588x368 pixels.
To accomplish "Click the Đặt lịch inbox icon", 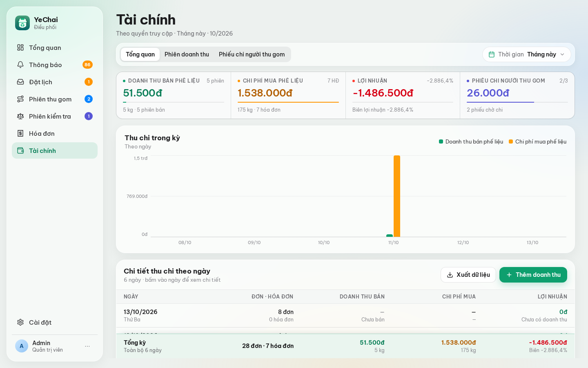I will tap(20, 82).
